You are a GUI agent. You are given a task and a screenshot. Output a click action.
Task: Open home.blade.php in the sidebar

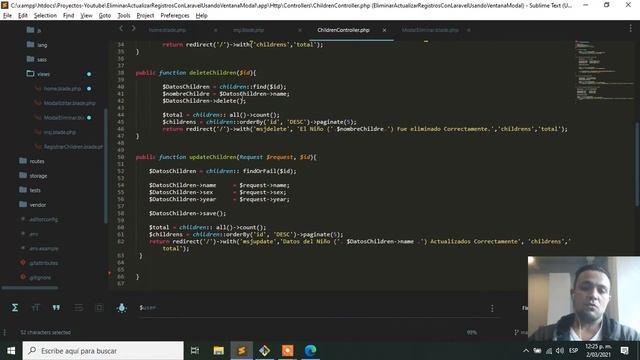[58, 89]
